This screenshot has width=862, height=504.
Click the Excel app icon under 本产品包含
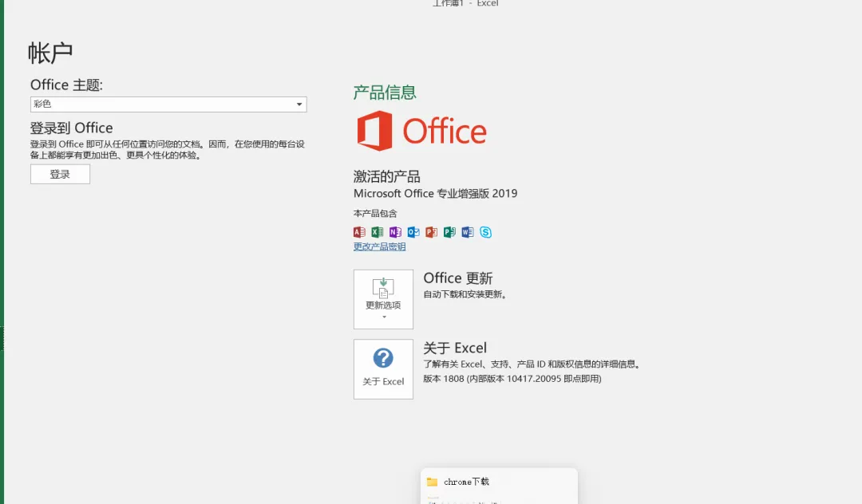(377, 232)
